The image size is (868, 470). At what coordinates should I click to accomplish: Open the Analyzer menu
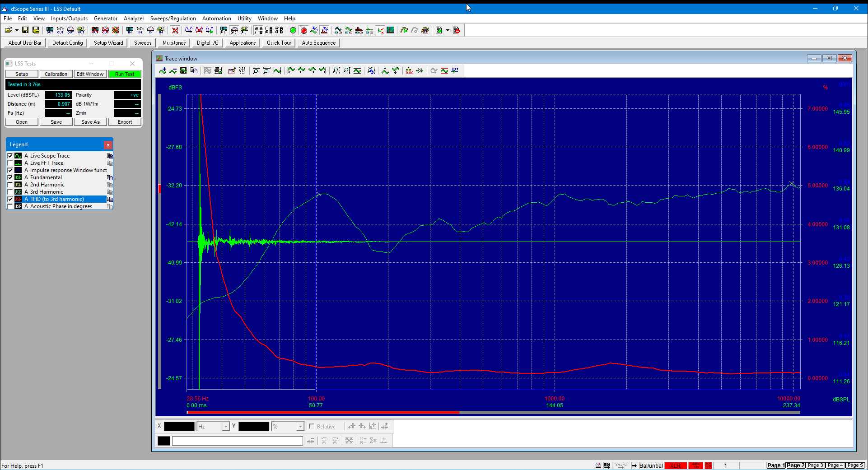(x=134, y=19)
